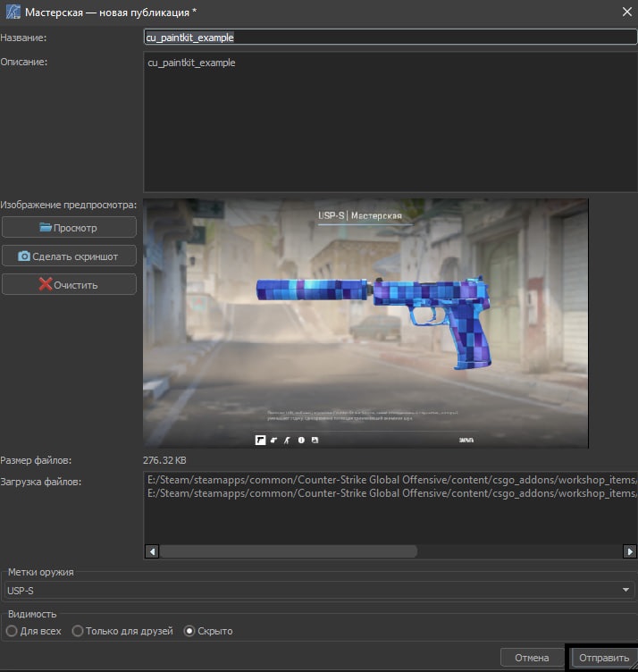
Task: Click the small pistol icon in preview bar
Action: [x=273, y=441]
